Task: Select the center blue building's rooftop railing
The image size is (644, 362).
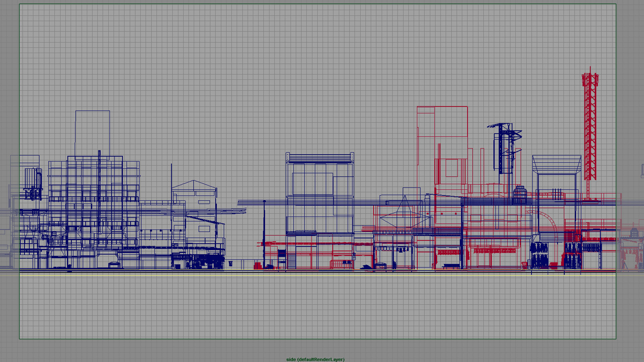Action: point(320,158)
